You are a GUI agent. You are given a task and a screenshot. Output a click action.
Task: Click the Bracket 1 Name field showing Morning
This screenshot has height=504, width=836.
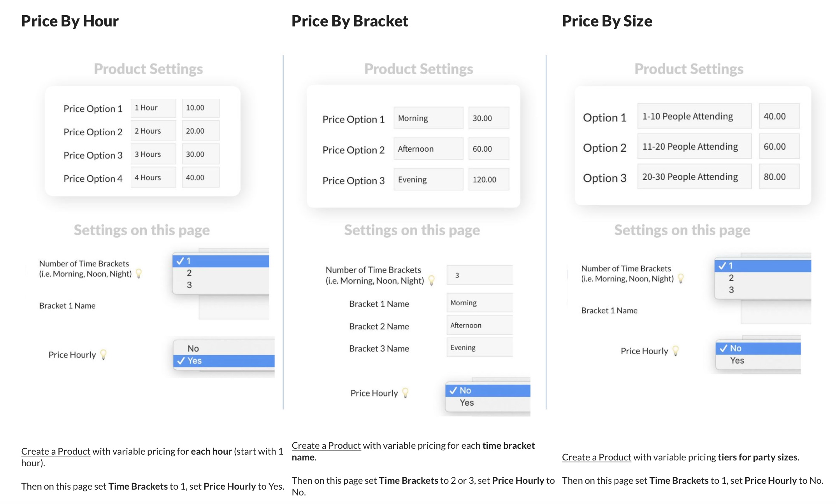pos(479,302)
